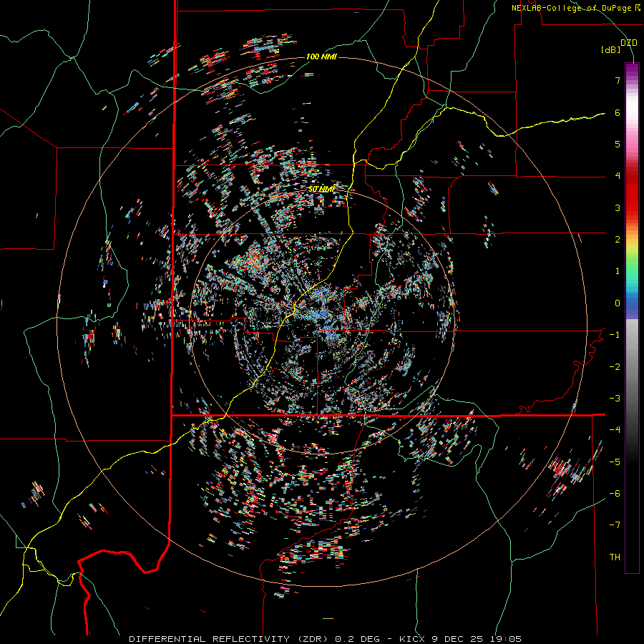Click the scale value 6
The width and height of the screenshot is (644, 644).
coord(618,112)
